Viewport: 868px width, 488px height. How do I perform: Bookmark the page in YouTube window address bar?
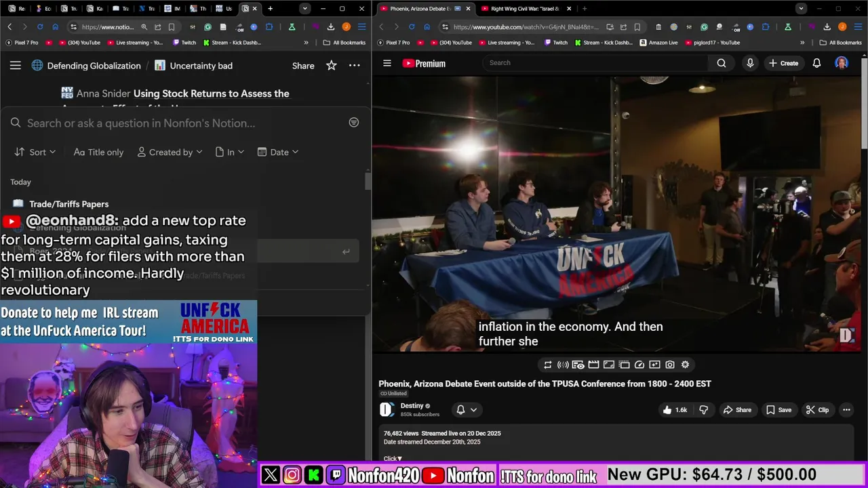click(x=637, y=26)
